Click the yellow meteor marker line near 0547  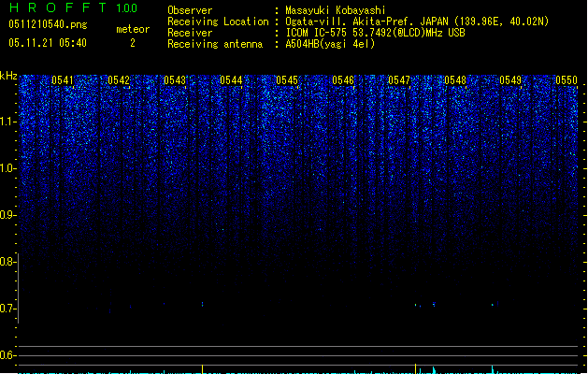[x=415, y=368]
